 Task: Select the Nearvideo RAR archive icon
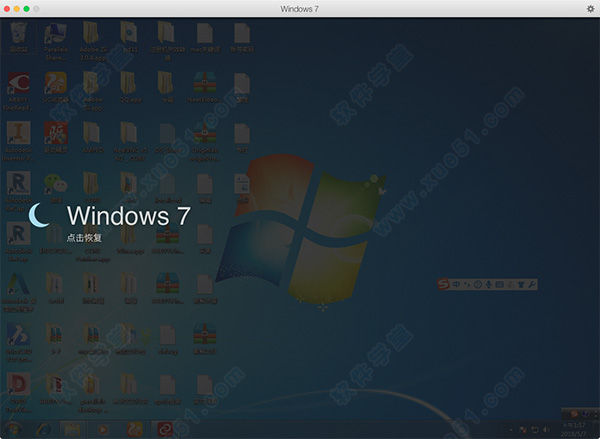coord(204,87)
